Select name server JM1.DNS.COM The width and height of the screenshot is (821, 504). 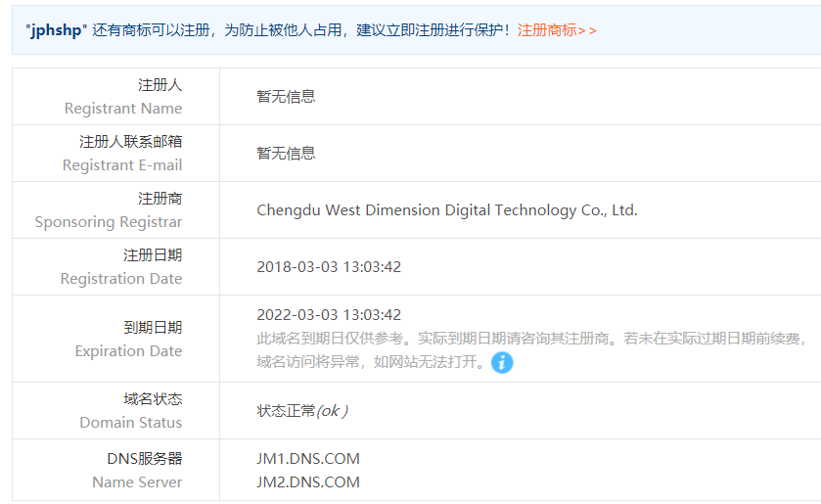click(x=308, y=459)
